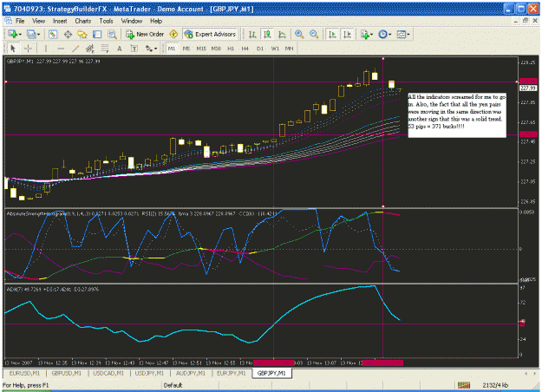Screen dimensions: 542x392
Task: Switch to the EURJPY,M1 chart tab
Action: [x=231, y=373]
